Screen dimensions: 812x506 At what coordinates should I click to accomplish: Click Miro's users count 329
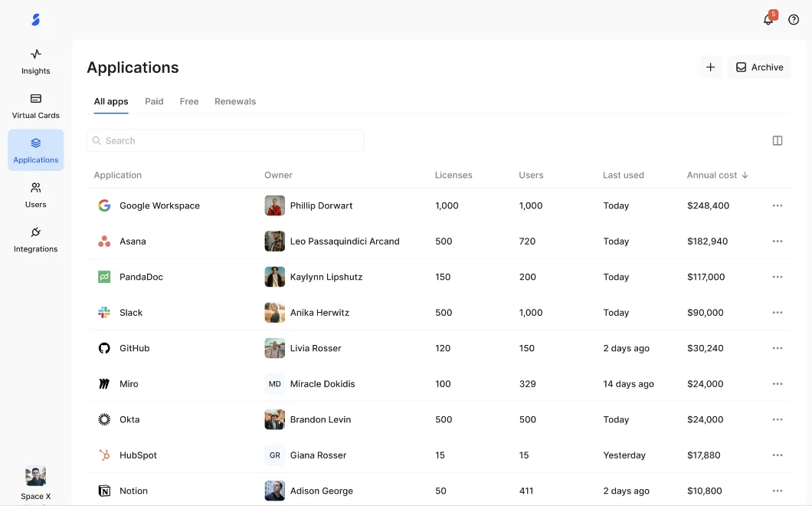coord(527,384)
